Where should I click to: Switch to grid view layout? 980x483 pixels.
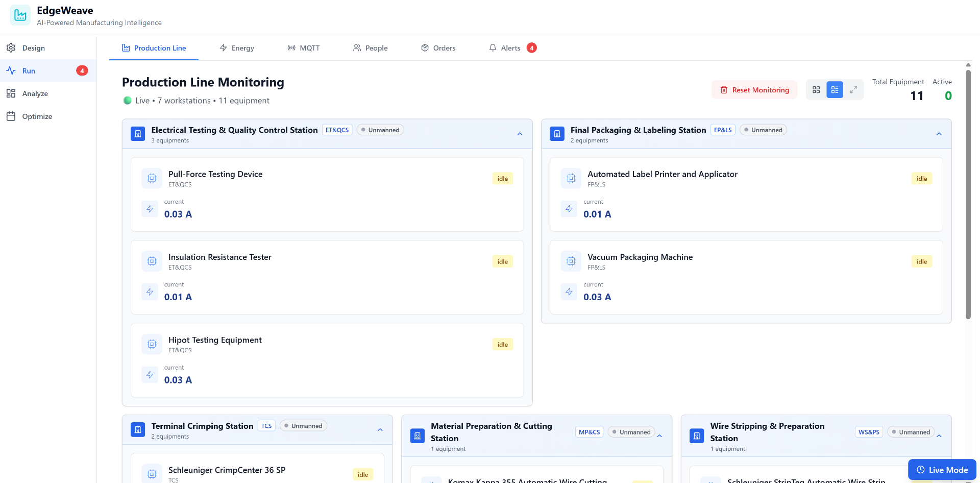(816, 90)
